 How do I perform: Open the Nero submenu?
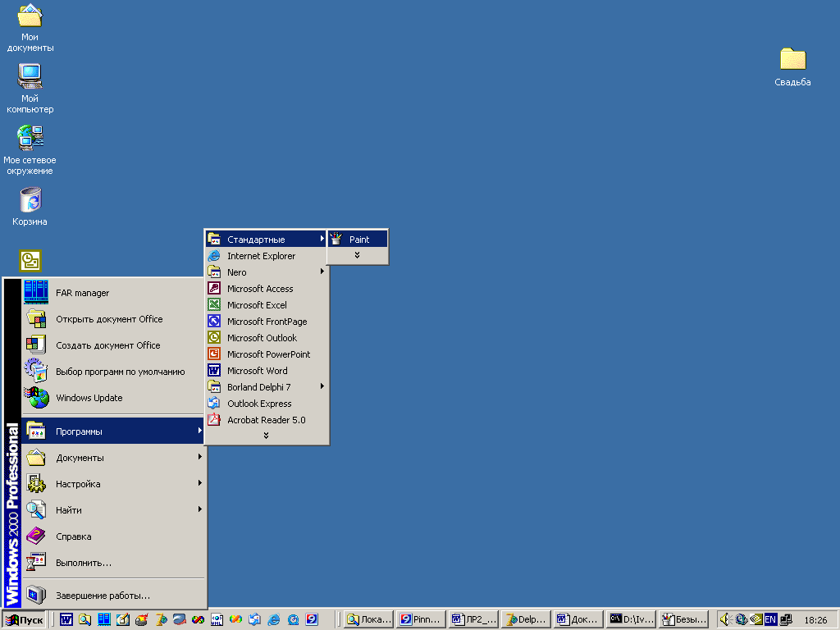pos(267,272)
